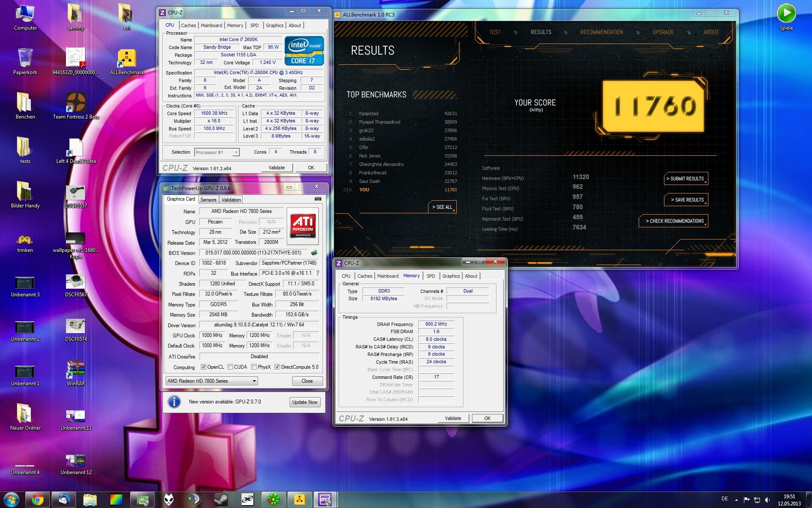Open the Validation tab in GPU-Z
This screenshot has height=508, width=812.
coord(231,200)
